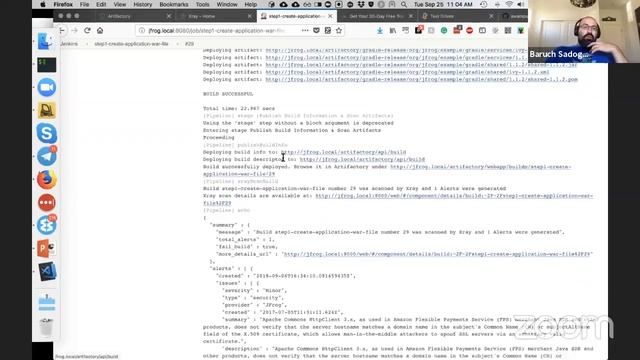Open the Artifactory webapp builds link
The height and width of the screenshot is (360, 640).
point(387,170)
